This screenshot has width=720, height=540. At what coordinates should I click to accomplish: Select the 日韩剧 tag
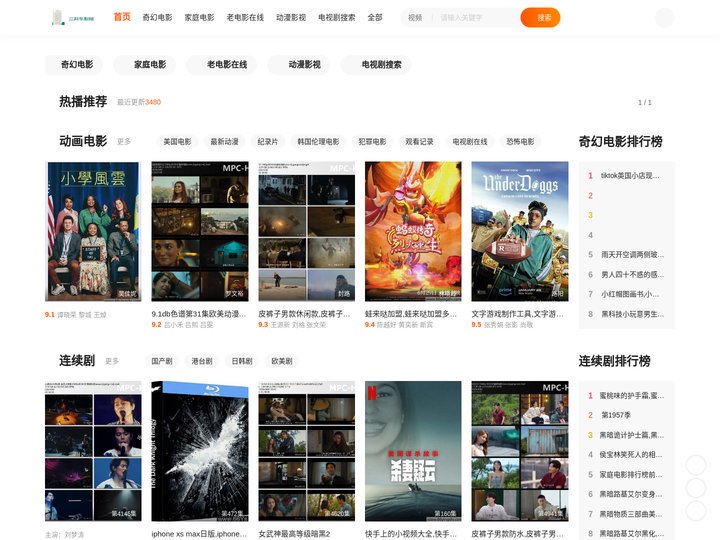(242, 361)
